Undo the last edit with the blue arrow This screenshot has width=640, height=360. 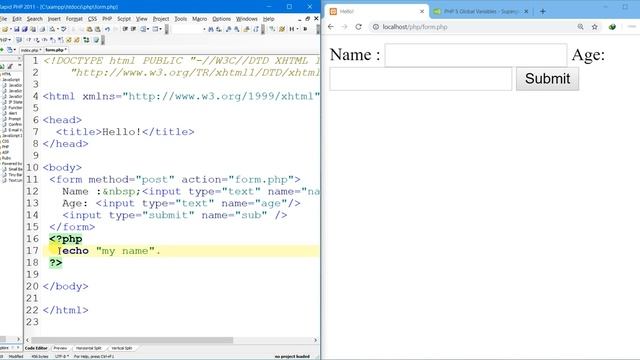[x=107, y=29]
